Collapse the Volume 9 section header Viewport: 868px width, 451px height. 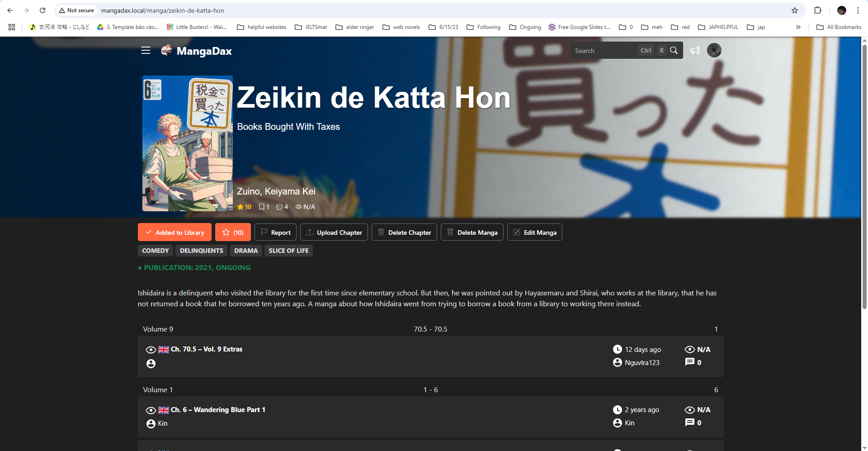click(x=430, y=329)
